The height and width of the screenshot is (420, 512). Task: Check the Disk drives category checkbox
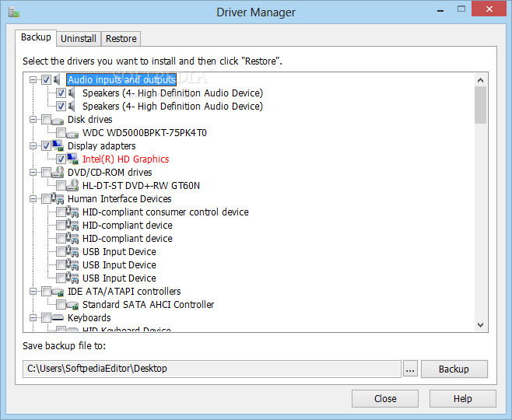[46, 120]
